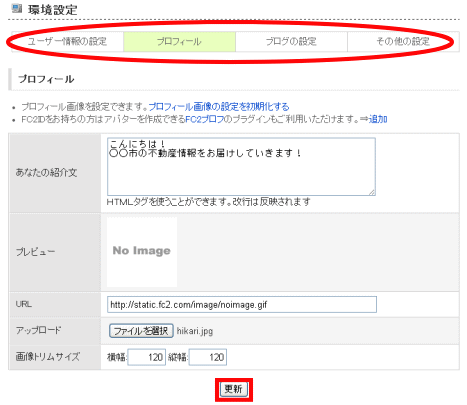Open the ユーザー情報の設定 tab
This screenshot has height=405, width=467.
68,42
